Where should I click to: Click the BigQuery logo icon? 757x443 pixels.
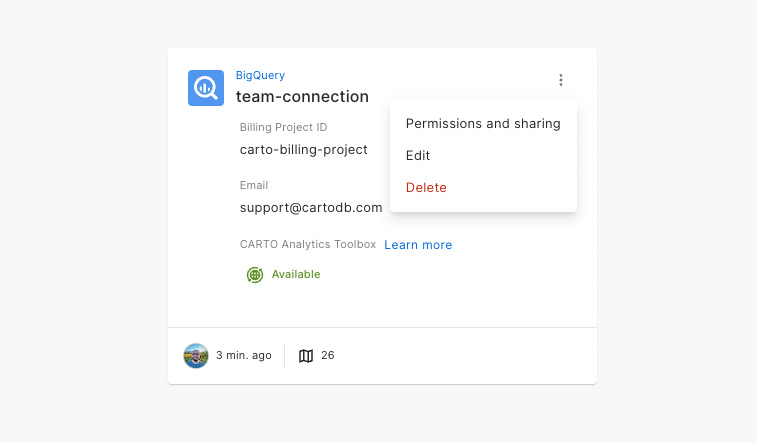pos(206,88)
